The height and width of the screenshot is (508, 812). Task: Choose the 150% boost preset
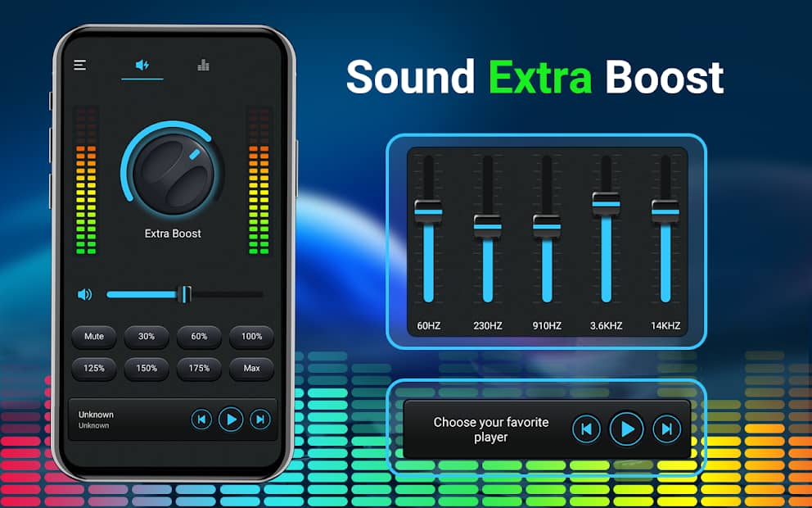click(x=147, y=368)
